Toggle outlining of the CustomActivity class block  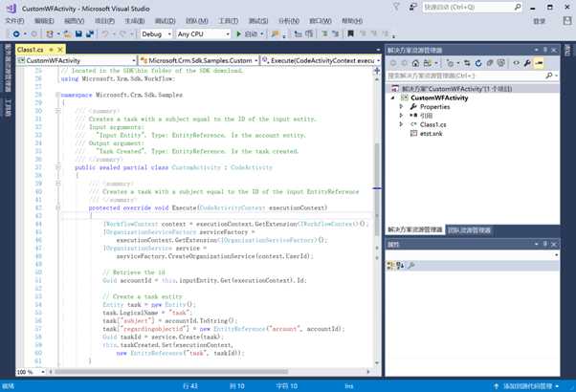(57, 167)
